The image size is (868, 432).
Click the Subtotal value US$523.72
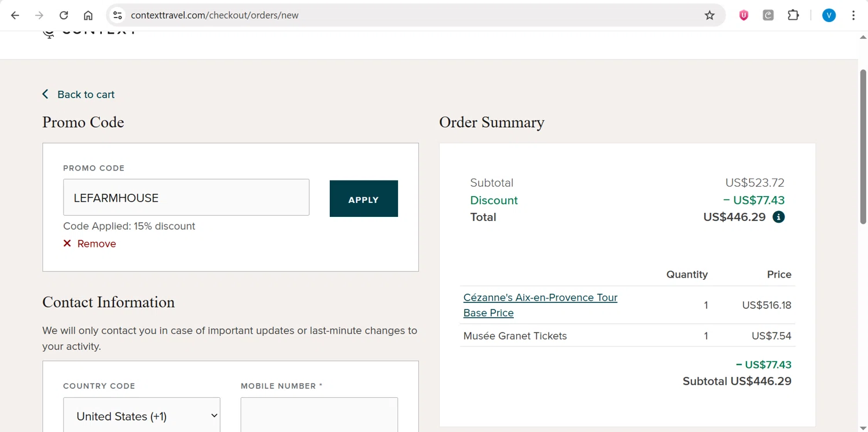(x=755, y=183)
